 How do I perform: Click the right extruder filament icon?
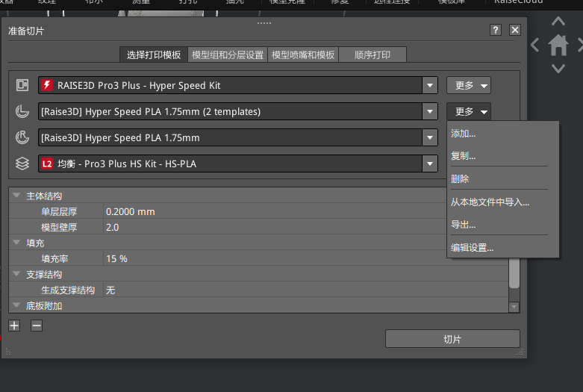[22, 137]
